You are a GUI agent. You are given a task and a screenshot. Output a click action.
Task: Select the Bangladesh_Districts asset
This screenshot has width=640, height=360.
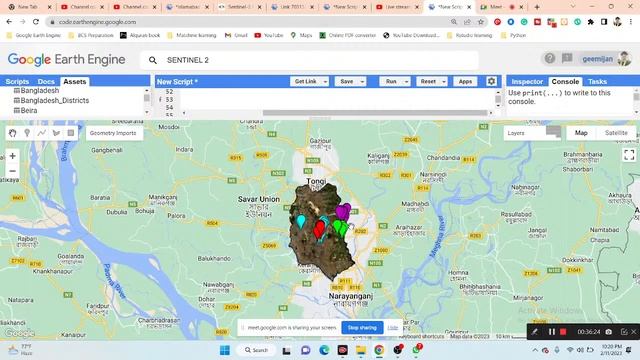[x=55, y=100]
